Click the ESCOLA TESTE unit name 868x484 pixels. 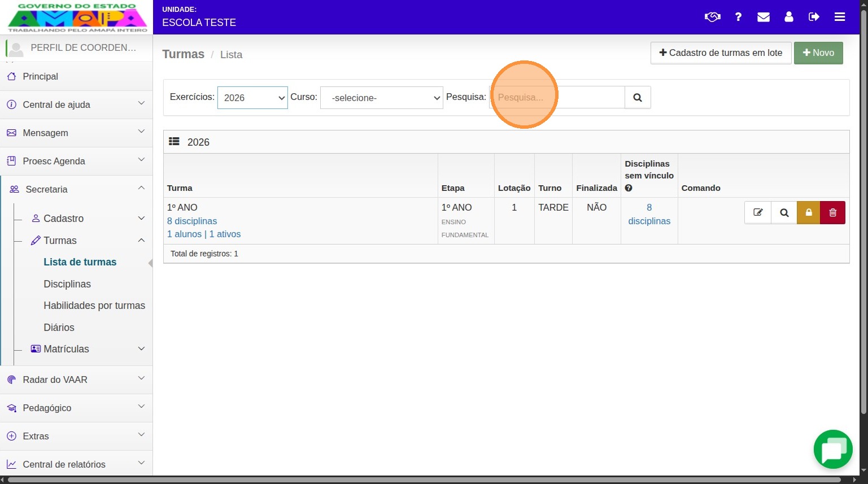tap(199, 23)
